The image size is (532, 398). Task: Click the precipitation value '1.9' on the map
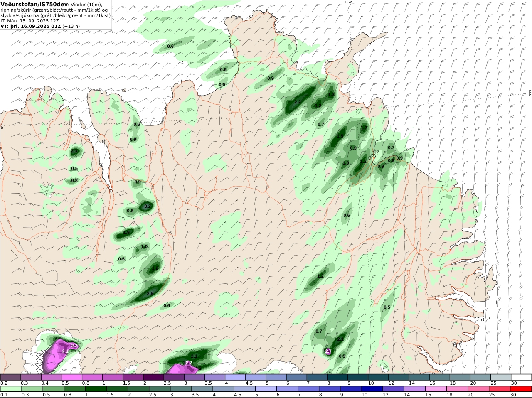(126, 232)
